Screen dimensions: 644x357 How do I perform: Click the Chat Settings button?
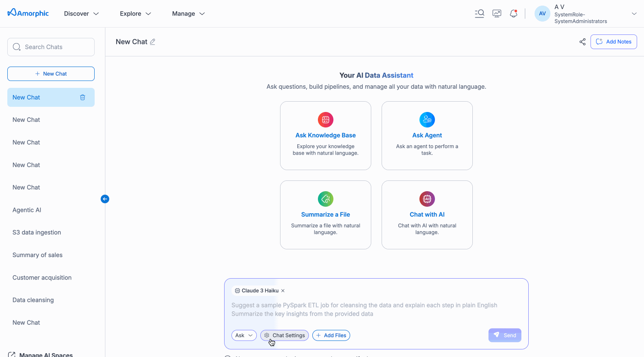pyautogui.click(x=284, y=335)
